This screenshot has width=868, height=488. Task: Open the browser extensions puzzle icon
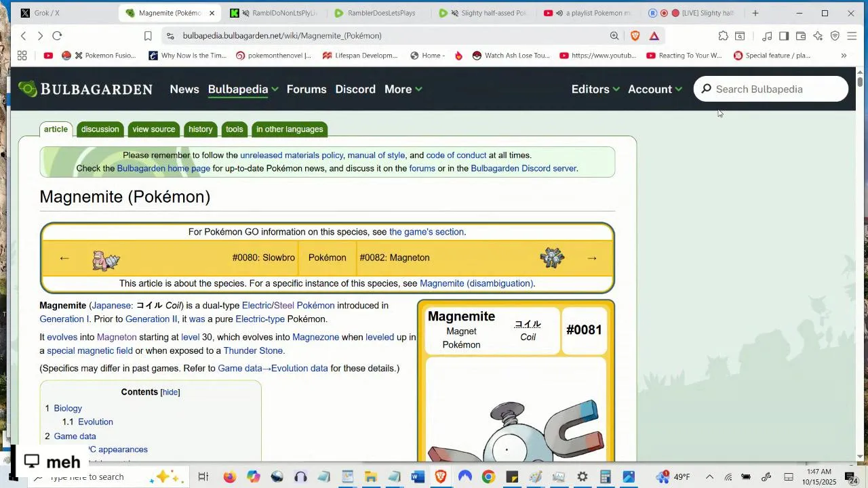click(x=724, y=36)
